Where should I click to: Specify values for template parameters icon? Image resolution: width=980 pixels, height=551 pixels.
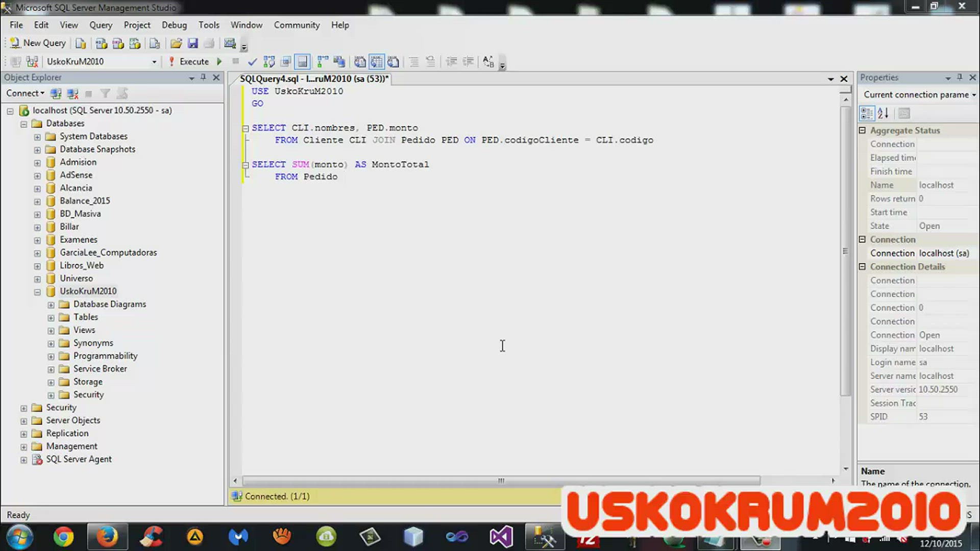488,62
